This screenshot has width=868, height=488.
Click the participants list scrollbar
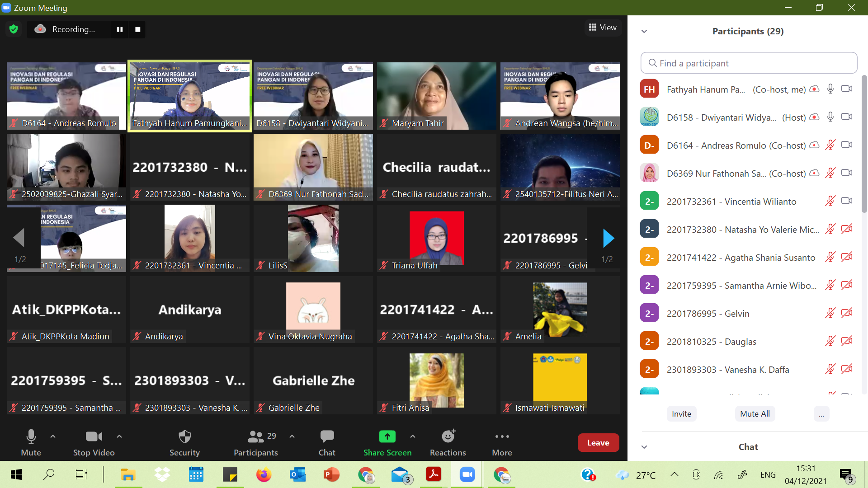(864, 144)
